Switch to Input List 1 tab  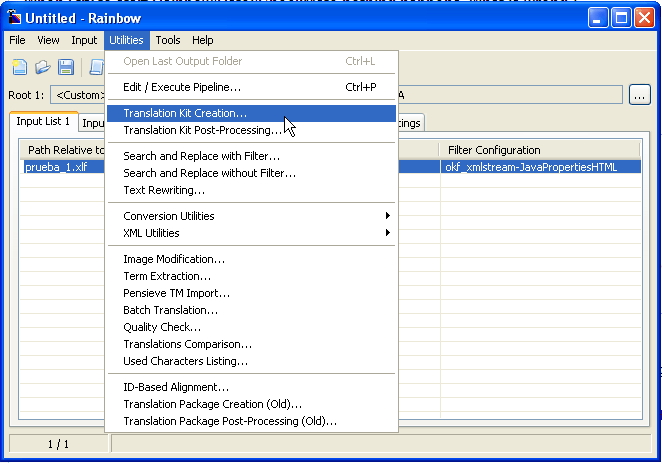[43, 121]
